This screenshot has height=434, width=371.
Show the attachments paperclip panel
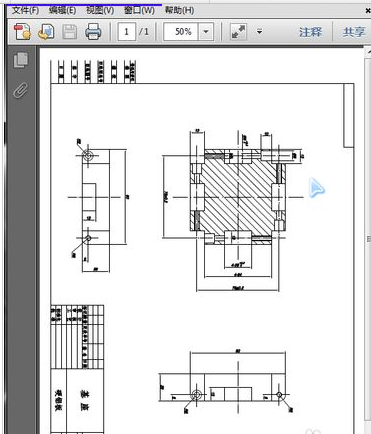tap(21, 90)
